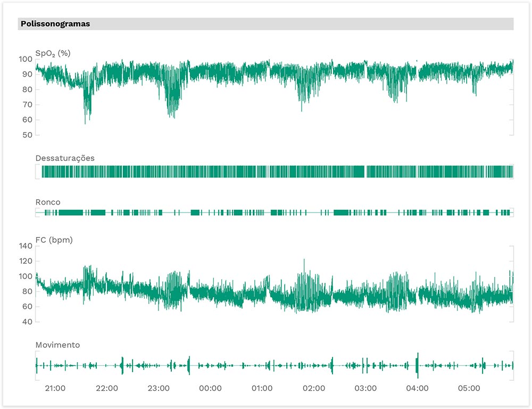Click the 02:00 time marker
The image size is (532, 409).
coord(313,388)
